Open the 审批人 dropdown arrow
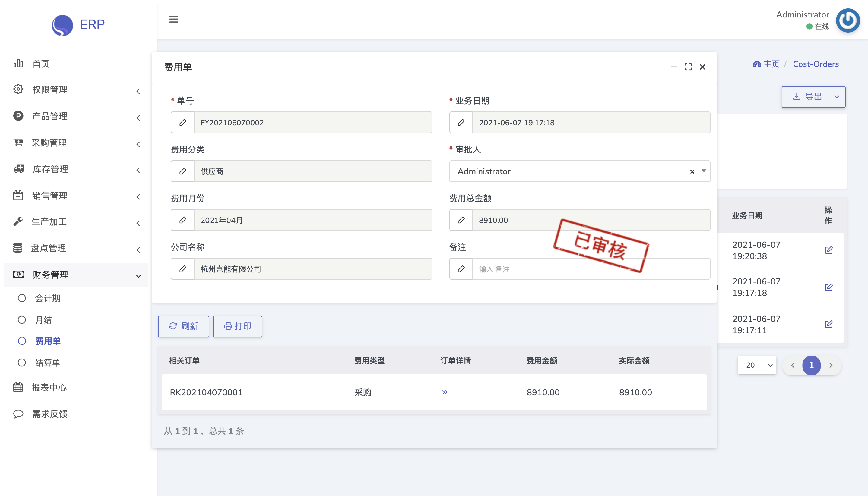Screen dimensions: 868x496 pos(704,171)
